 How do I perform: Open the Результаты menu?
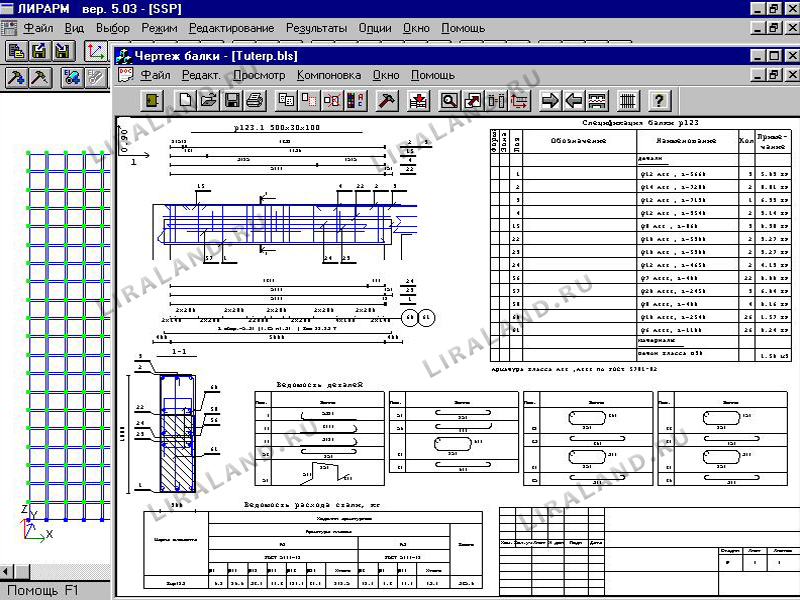316,28
